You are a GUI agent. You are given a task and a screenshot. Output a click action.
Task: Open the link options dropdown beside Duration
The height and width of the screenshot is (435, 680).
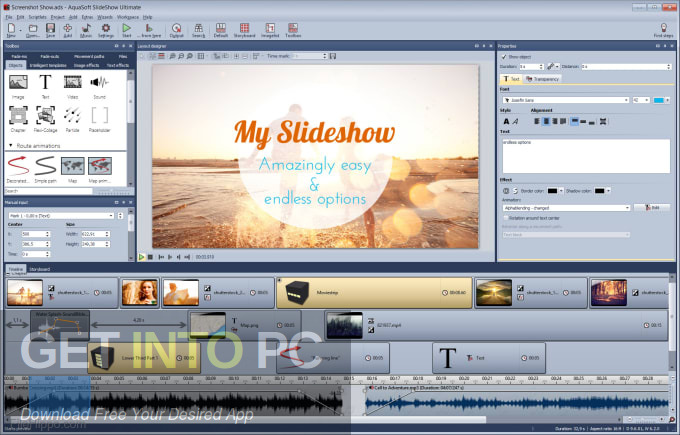point(557,66)
